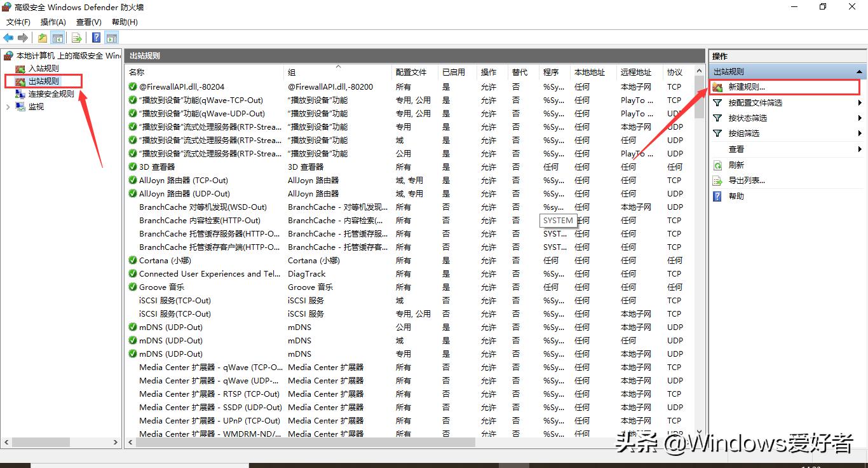Toggle the show/hide console tree toolbar icon
Image resolution: width=868 pixels, height=468 pixels.
click(57, 38)
